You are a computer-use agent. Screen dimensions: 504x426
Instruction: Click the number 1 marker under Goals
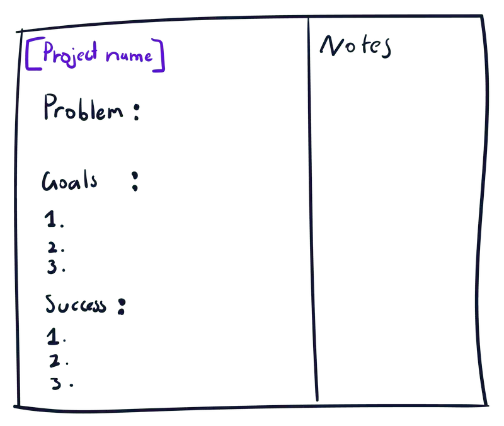(52, 220)
